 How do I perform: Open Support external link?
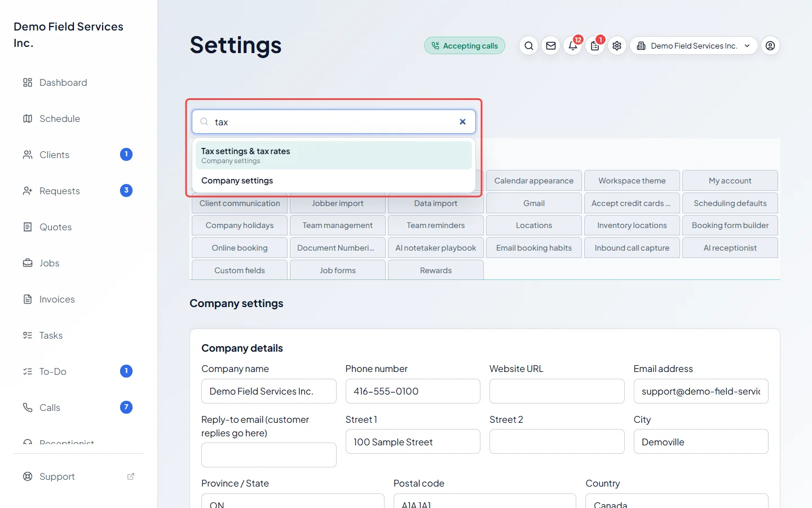(79, 476)
